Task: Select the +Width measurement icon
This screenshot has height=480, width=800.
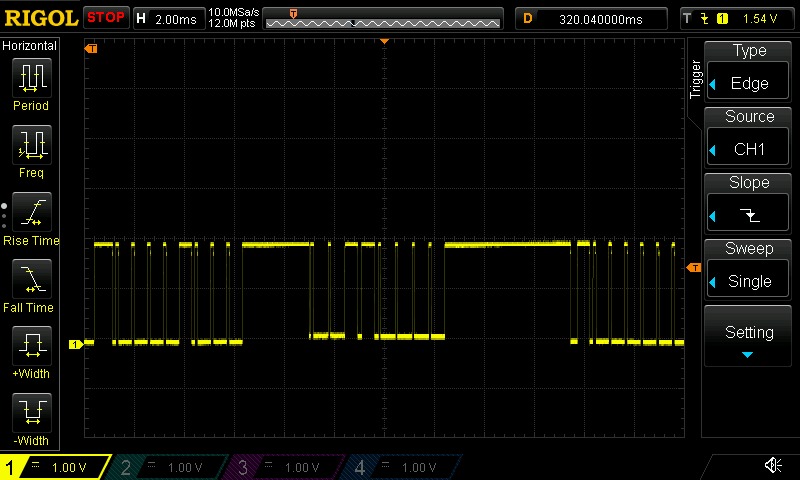Action: pyautogui.click(x=30, y=351)
